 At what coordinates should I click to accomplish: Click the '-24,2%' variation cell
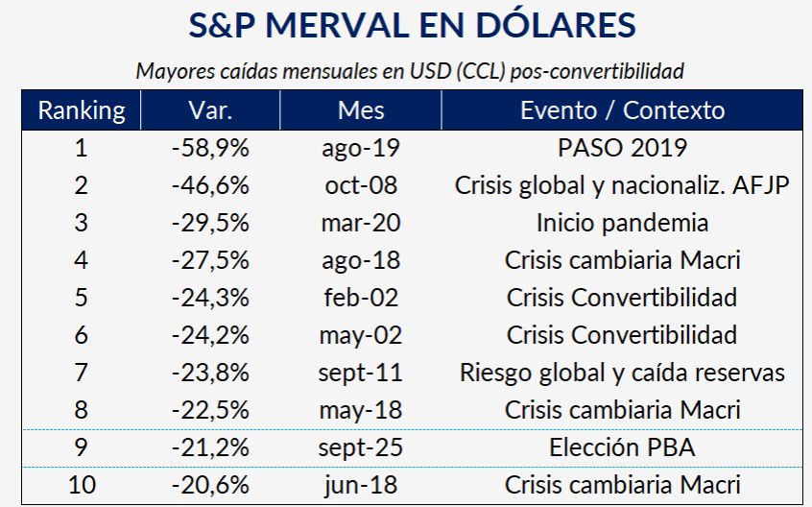[x=211, y=335]
